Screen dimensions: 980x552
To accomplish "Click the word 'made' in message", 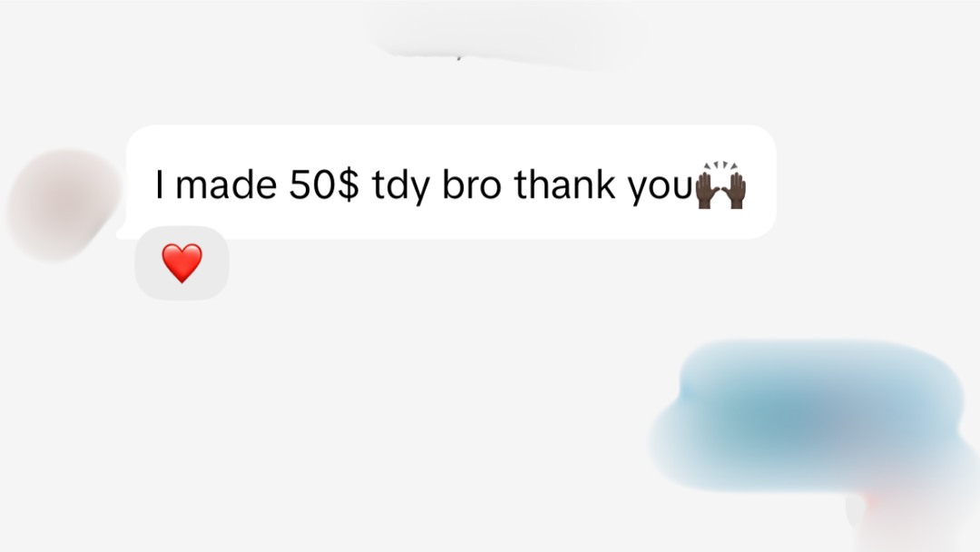I will tap(226, 184).
